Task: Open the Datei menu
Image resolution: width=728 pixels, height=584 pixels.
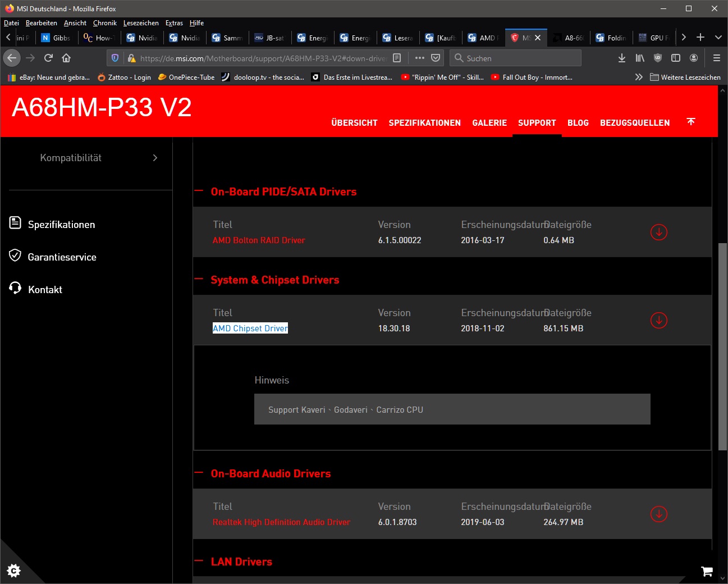Action: 11,23
